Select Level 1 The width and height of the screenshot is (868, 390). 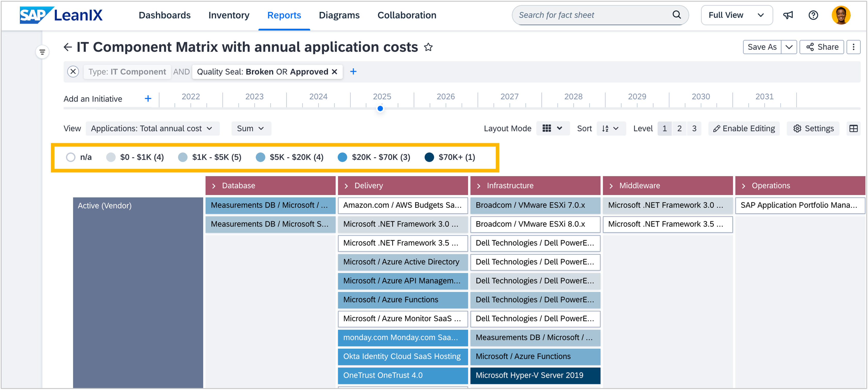[x=664, y=129]
